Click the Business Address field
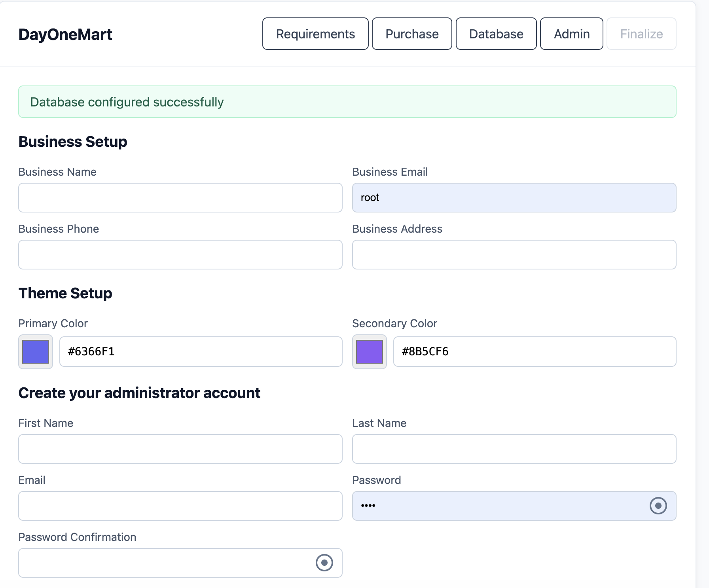 pyautogui.click(x=514, y=254)
